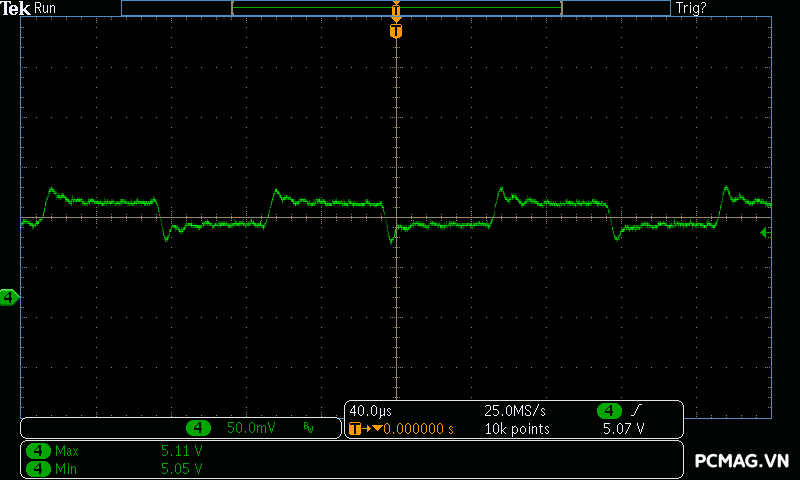Click the 10k points record length
The image size is (800, 480).
(517, 429)
